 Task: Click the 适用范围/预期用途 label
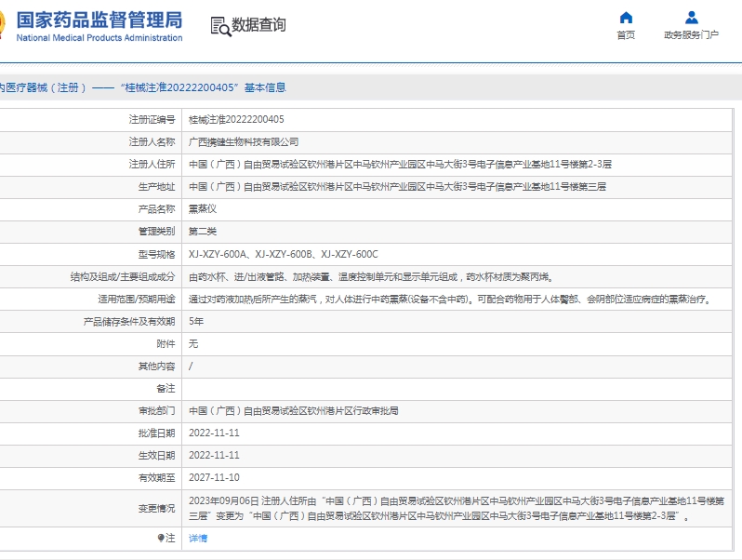tap(137, 300)
